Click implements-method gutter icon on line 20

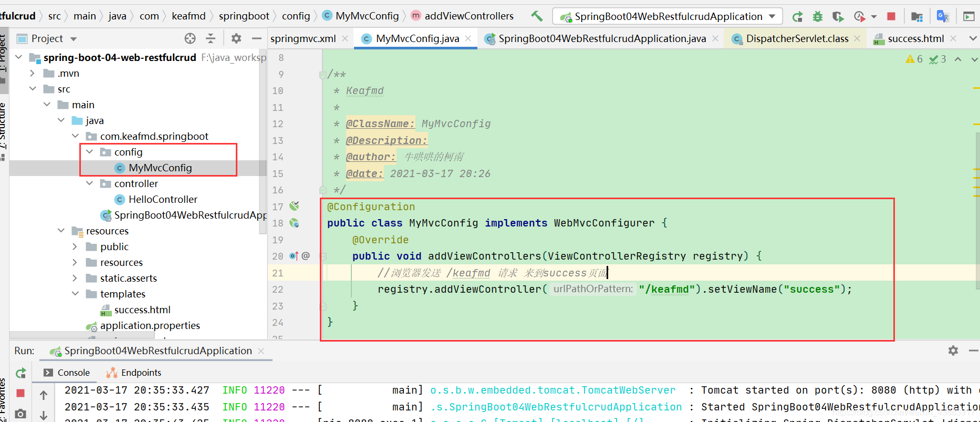pyautogui.click(x=294, y=256)
